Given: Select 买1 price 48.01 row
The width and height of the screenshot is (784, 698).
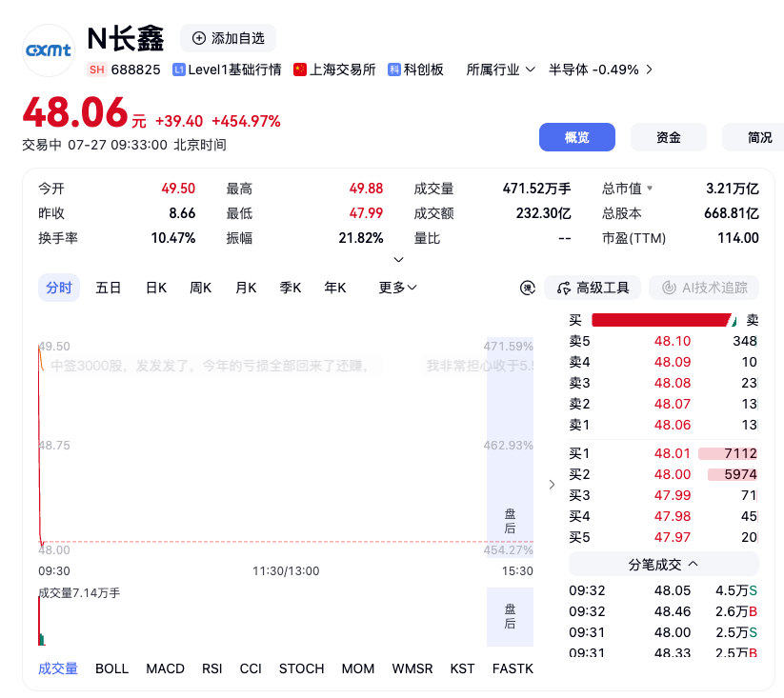Looking at the screenshot, I should [x=664, y=453].
